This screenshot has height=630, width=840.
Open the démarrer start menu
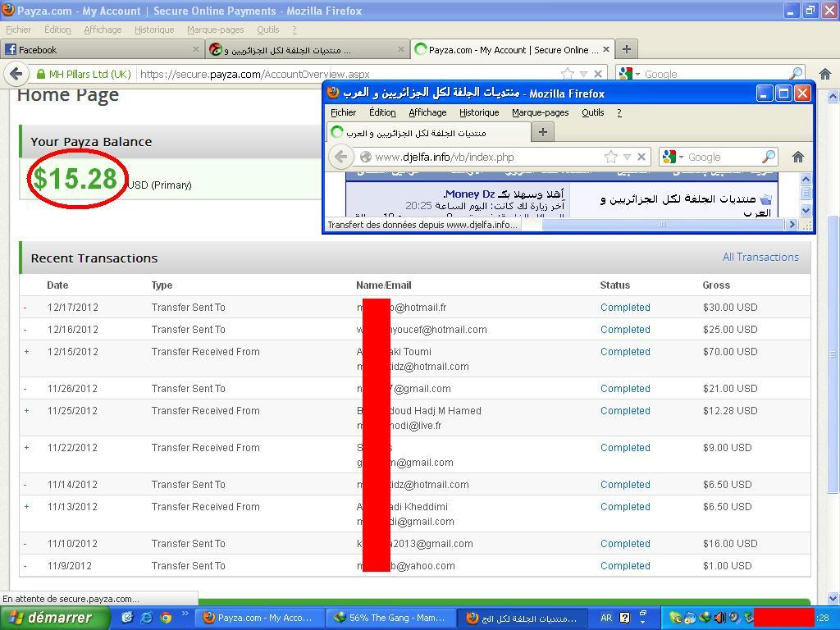click(55, 618)
